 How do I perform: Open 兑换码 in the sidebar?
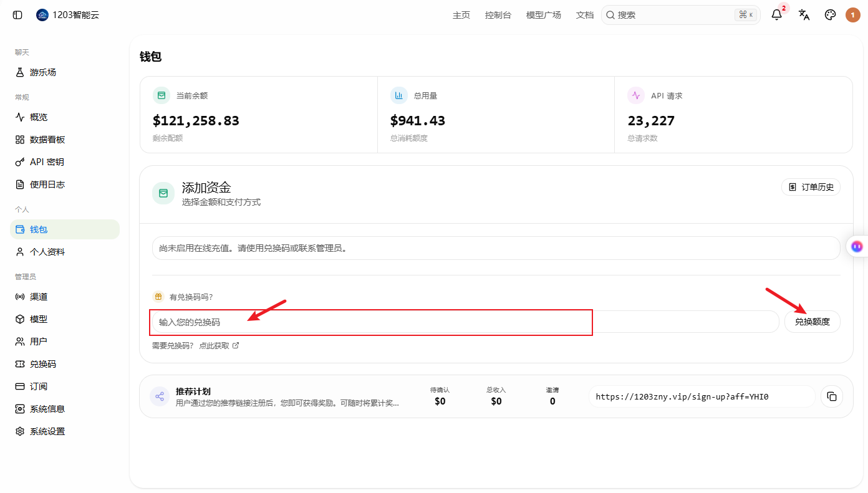(65, 364)
